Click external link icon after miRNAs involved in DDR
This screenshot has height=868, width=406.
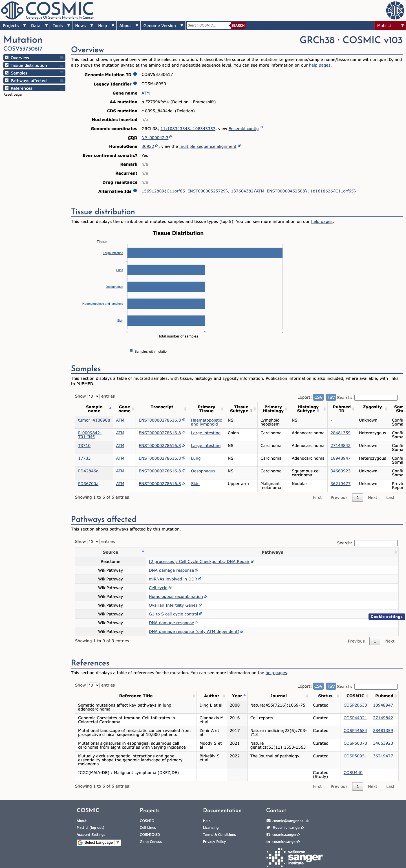[x=200, y=578]
